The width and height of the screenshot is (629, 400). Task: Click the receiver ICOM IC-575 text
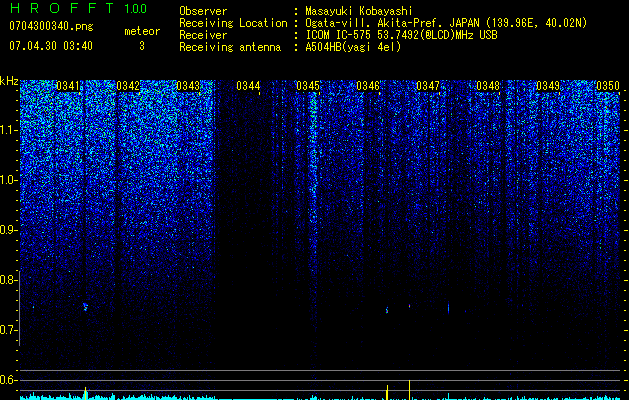pyautogui.click(x=401, y=35)
